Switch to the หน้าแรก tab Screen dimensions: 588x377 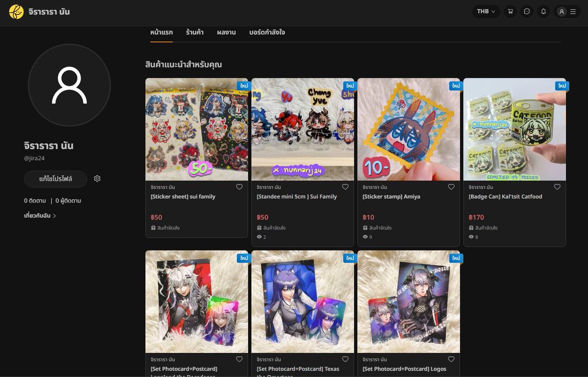162,32
